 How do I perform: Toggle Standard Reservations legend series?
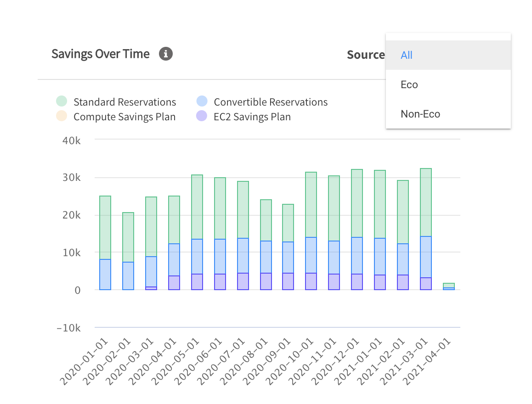pos(125,102)
